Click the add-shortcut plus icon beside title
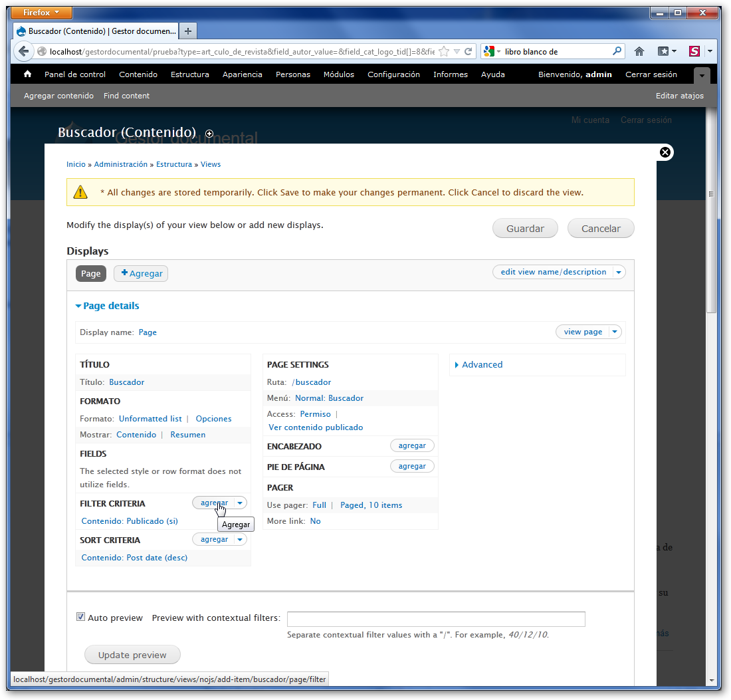This screenshot has height=700, width=731. [x=209, y=134]
